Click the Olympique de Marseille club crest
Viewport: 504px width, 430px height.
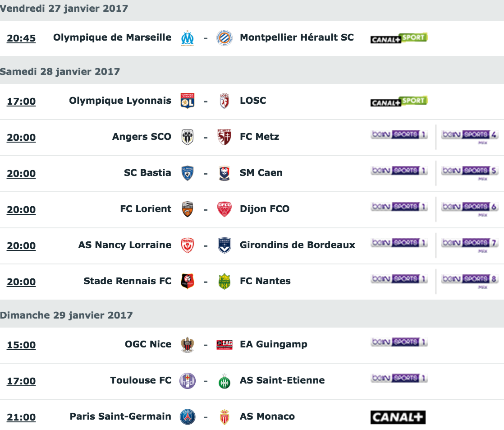188,38
